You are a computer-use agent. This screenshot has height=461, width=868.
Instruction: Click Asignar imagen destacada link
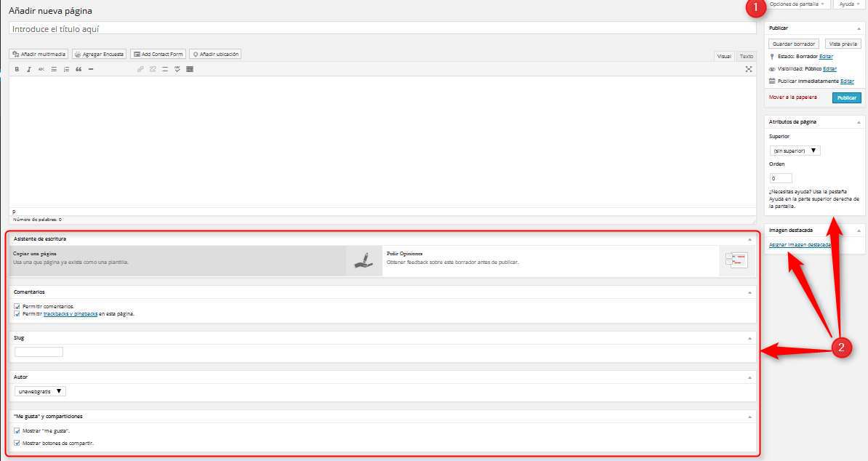[800, 245]
